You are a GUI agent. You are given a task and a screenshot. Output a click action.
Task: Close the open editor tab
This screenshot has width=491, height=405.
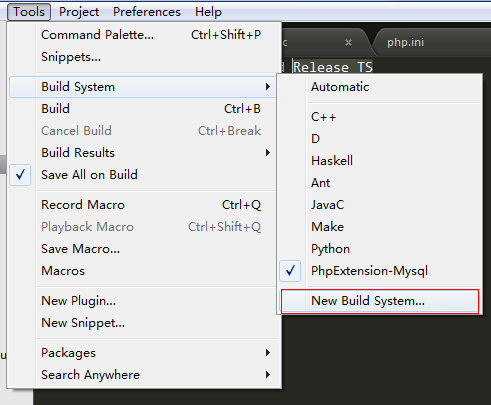click(x=348, y=43)
